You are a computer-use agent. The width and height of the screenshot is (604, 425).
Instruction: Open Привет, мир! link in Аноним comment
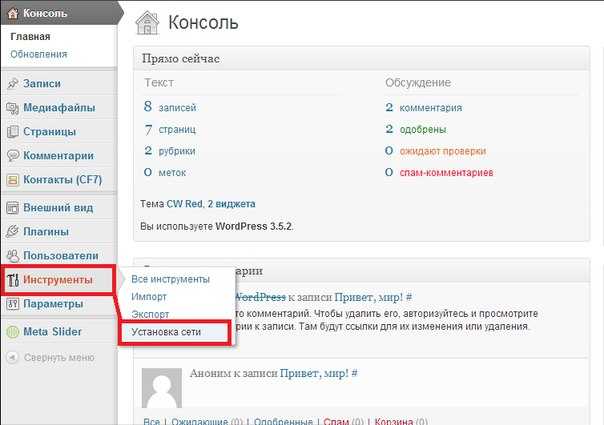coord(314,373)
